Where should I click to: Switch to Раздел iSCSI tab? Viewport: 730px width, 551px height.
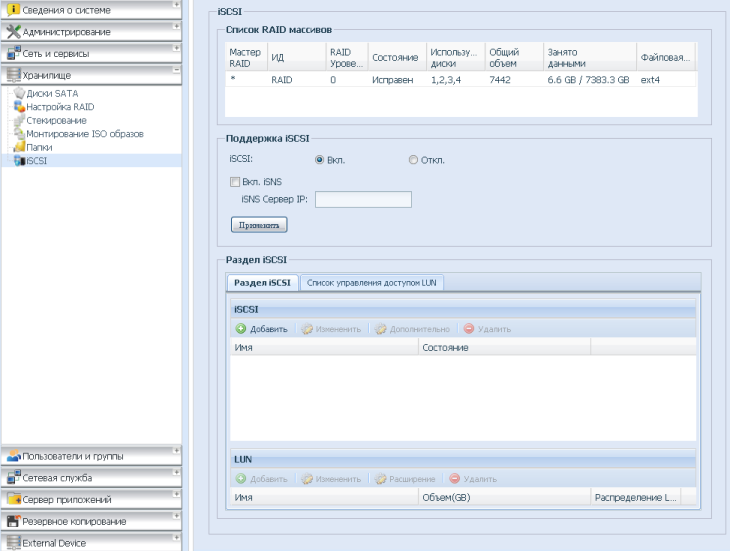[x=262, y=282]
